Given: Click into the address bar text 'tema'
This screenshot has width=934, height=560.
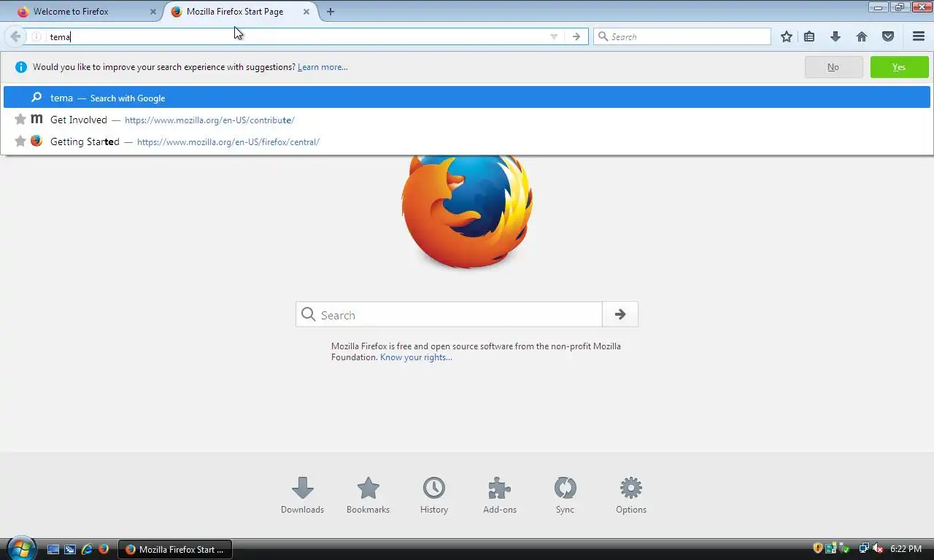Looking at the screenshot, I should 60,36.
